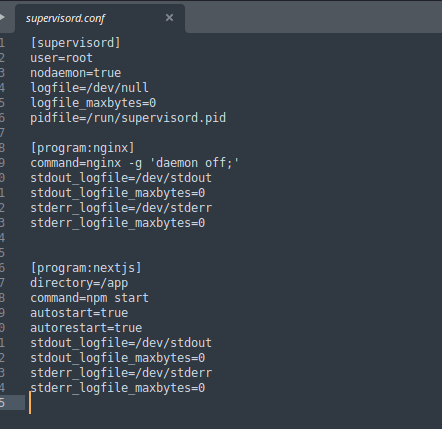
Task: Click the logfile_maxbytes=0 line
Action: pos(93,103)
